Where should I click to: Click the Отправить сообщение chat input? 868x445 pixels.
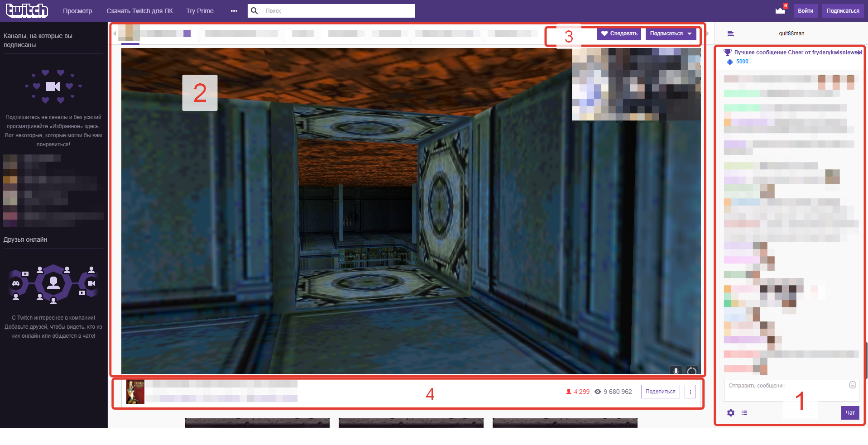[x=791, y=390]
